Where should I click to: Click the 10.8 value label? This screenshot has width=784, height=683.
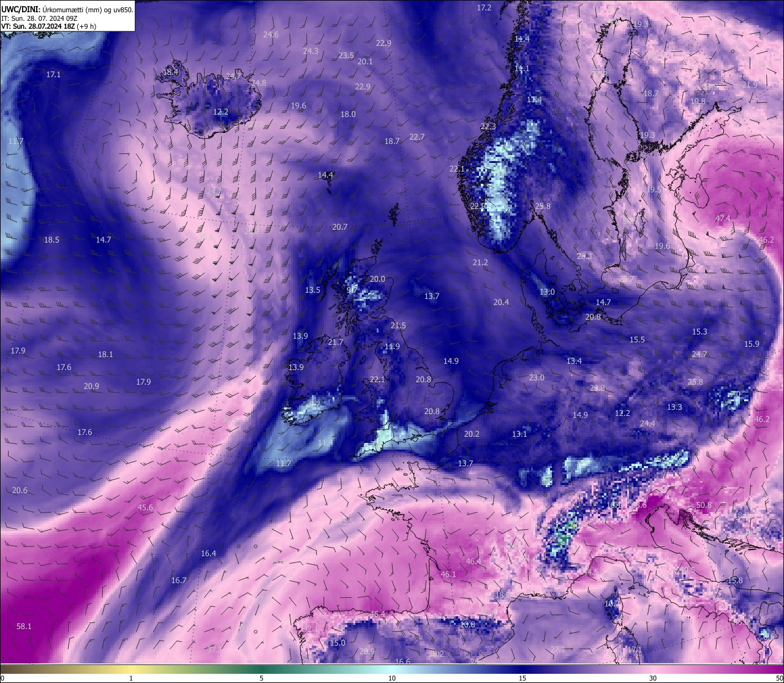click(467, 624)
